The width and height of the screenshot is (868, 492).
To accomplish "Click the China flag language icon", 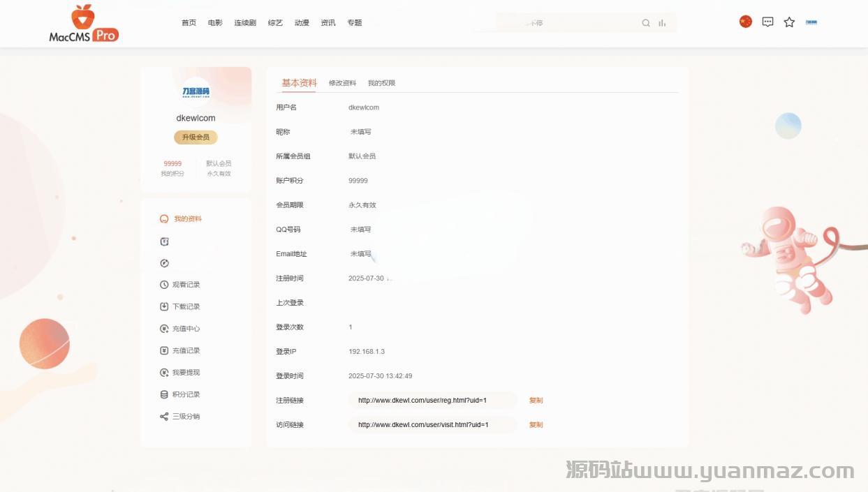I will 746,22.
